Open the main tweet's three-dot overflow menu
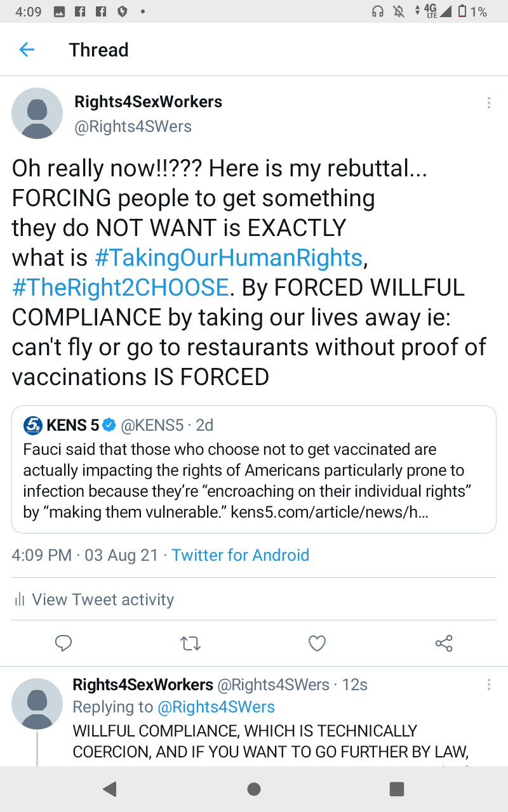This screenshot has height=812, width=508. (x=488, y=103)
